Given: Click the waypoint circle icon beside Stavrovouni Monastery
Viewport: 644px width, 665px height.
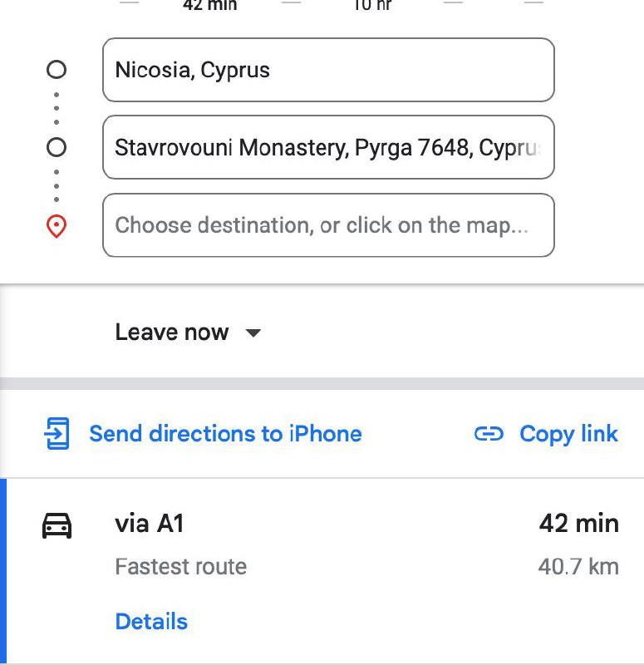Looking at the screenshot, I should 57,148.
